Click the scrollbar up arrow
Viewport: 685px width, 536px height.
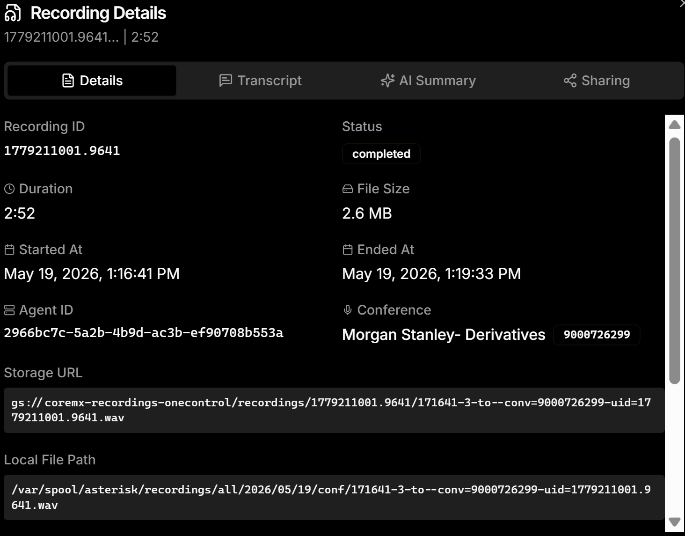675,124
